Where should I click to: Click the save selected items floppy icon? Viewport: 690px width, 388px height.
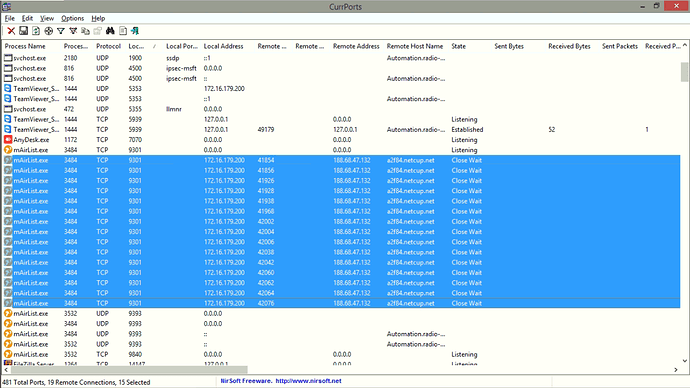coord(23,31)
